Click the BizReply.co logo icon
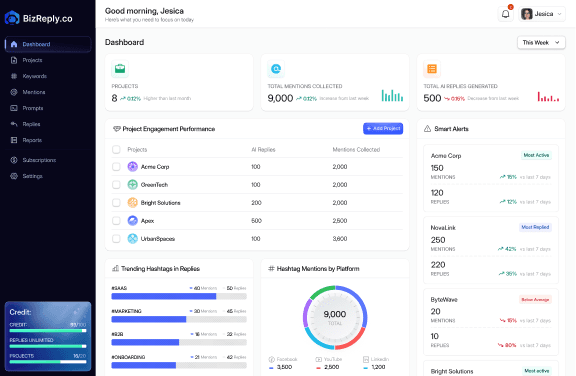Image resolution: width=576 pixels, height=376 pixels. coord(12,18)
